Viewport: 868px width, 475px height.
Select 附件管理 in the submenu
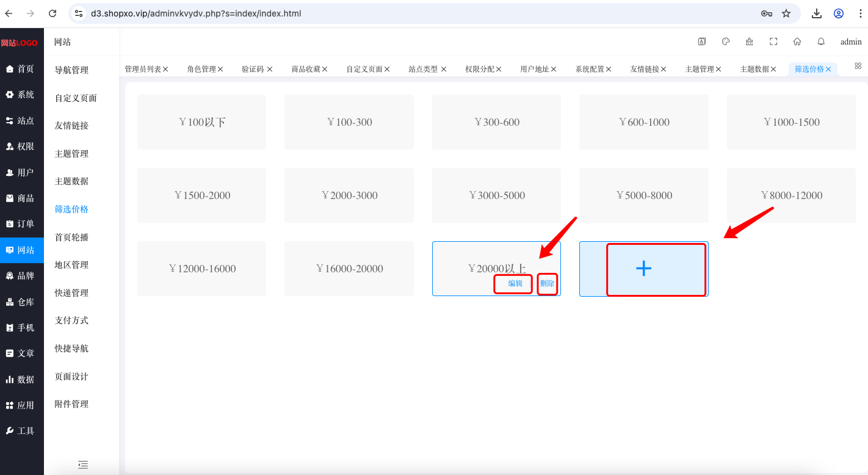[x=71, y=404]
